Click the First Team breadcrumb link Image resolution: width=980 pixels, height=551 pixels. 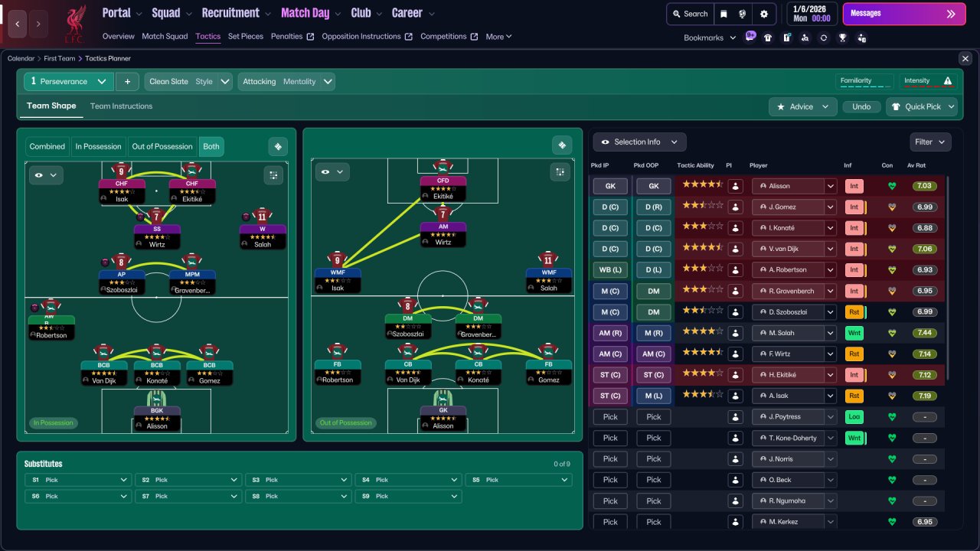click(x=60, y=58)
